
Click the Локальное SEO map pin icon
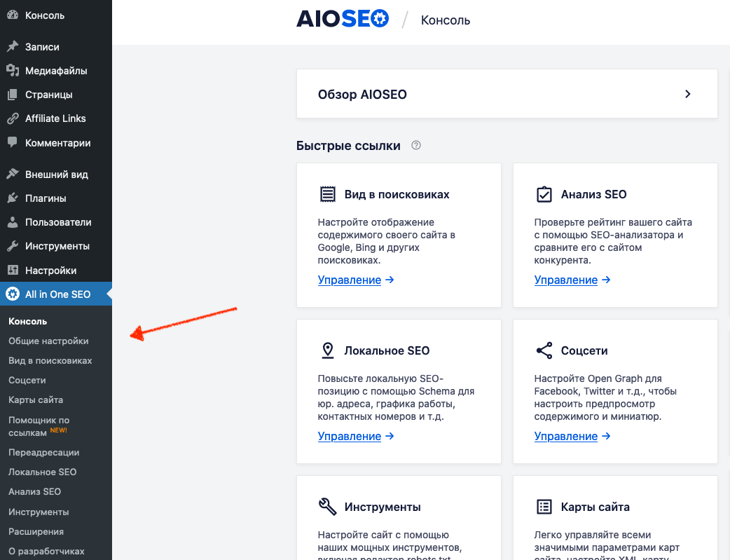(x=328, y=350)
